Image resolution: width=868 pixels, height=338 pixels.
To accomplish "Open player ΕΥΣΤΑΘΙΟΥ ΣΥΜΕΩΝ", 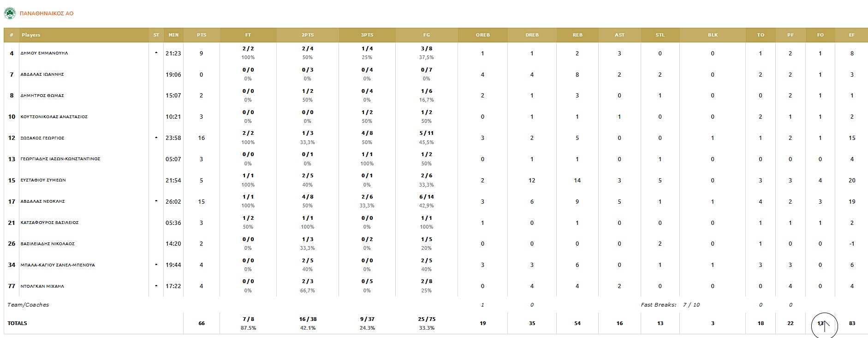I will tap(43, 181).
